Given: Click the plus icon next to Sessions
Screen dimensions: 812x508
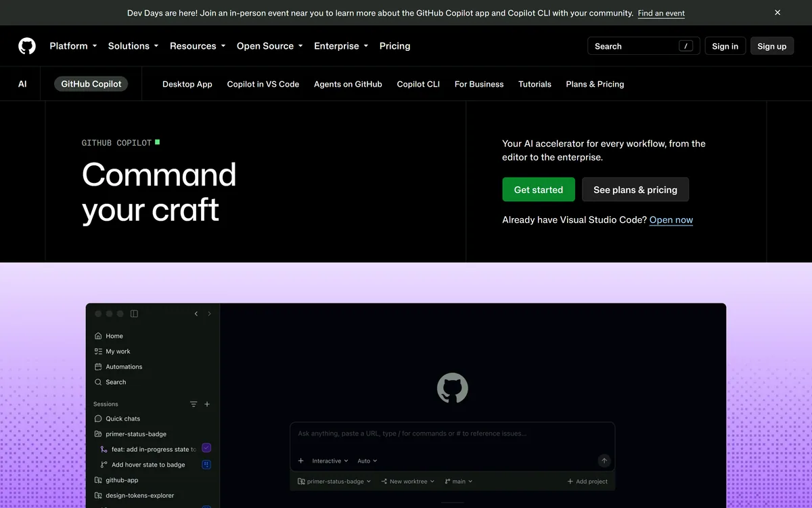Looking at the screenshot, I should pyautogui.click(x=207, y=404).
